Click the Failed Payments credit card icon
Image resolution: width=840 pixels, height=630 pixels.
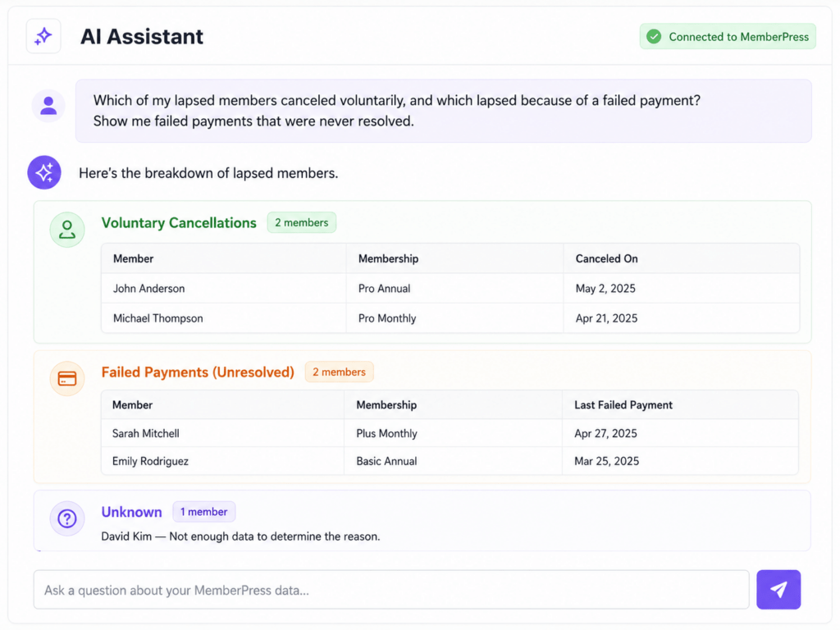coord(67,379)
